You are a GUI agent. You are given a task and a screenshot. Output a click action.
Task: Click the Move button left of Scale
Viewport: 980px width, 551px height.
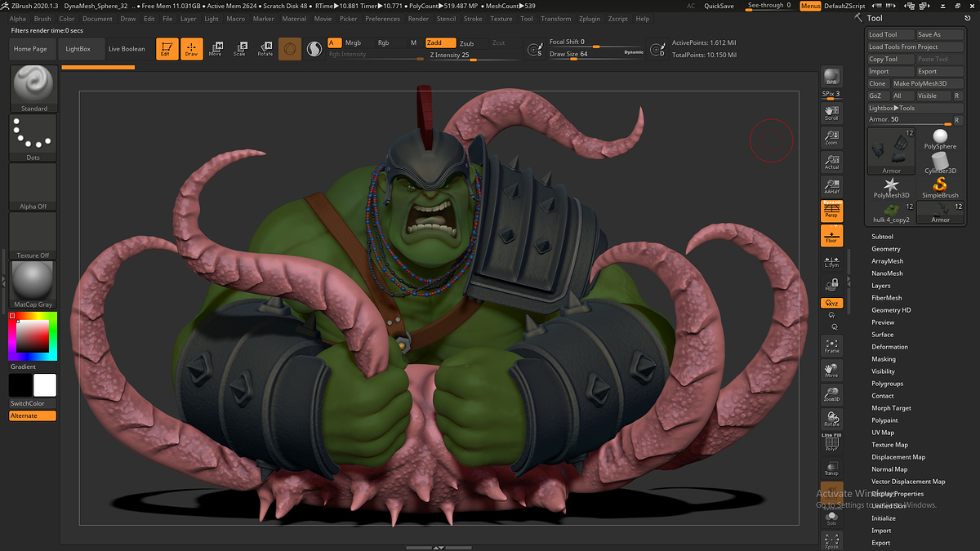click(x=216, y=49)
